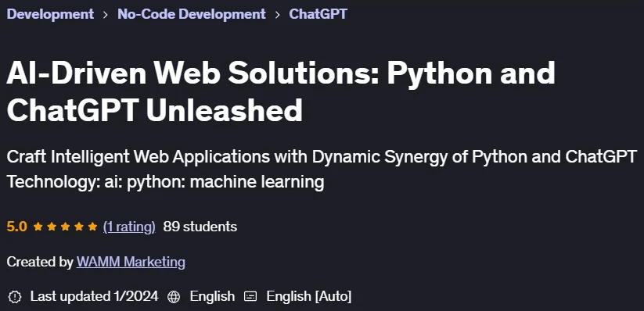The width and height of the screenshot is (644, 311).
Task: Click the English language label
Action: click(x=212, y=296)
